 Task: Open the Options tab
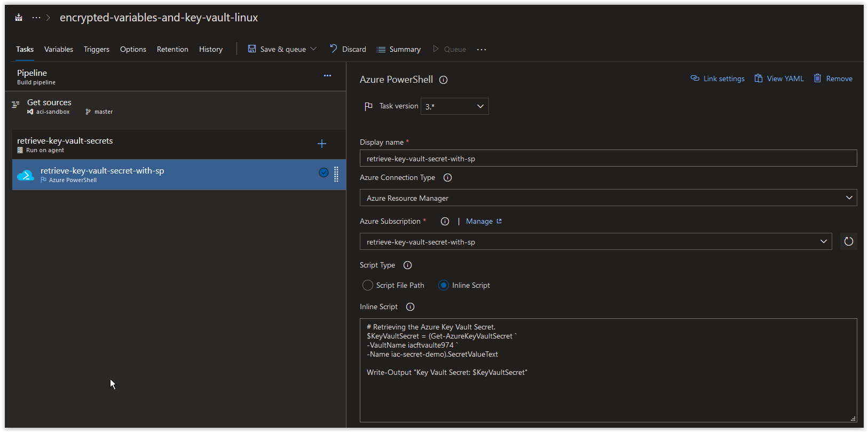coord(133,49)
